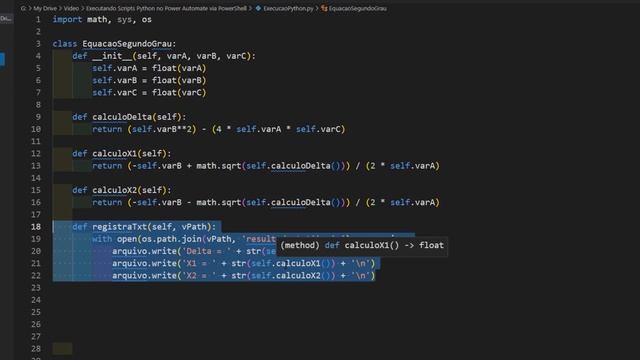The height and width of the screenshot is (360, 640).
Task: Click 'sys' on the import line
Action: tap(124, 19)
